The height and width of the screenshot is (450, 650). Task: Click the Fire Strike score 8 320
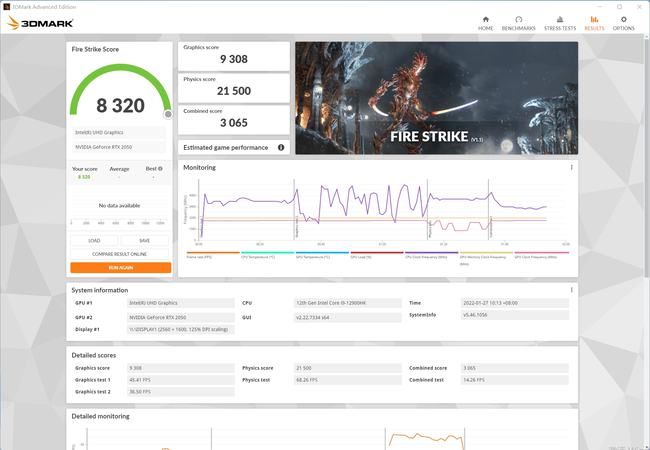pyautogui.click(x=121, y=106)
